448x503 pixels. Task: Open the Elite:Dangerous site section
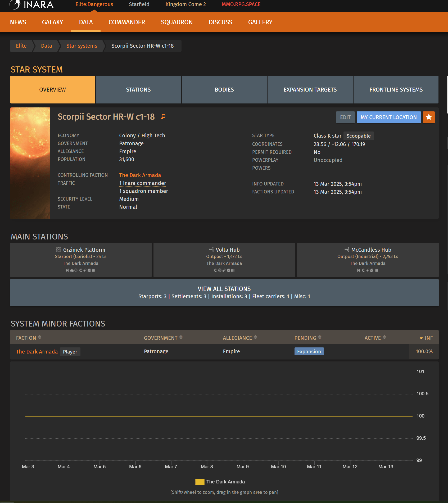click(x=94, y=4)
